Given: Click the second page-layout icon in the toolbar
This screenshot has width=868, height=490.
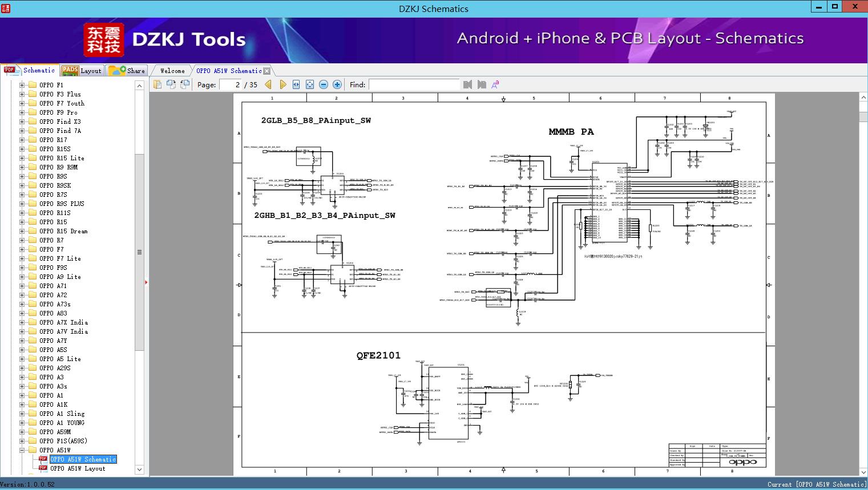Looking at the screenshot, I should tap(171, 84).
